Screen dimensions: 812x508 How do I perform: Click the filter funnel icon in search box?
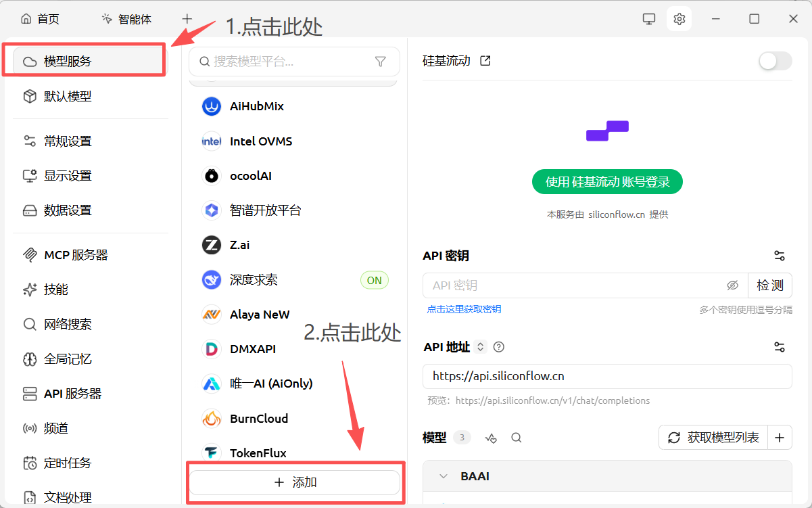[x=381, y=62]
